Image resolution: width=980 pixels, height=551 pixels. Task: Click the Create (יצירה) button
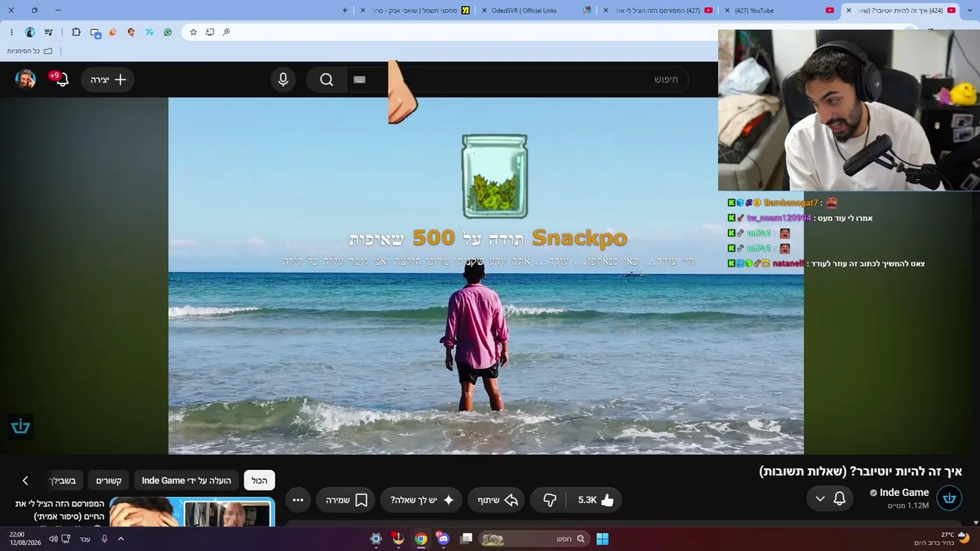[x=108, y=80]
